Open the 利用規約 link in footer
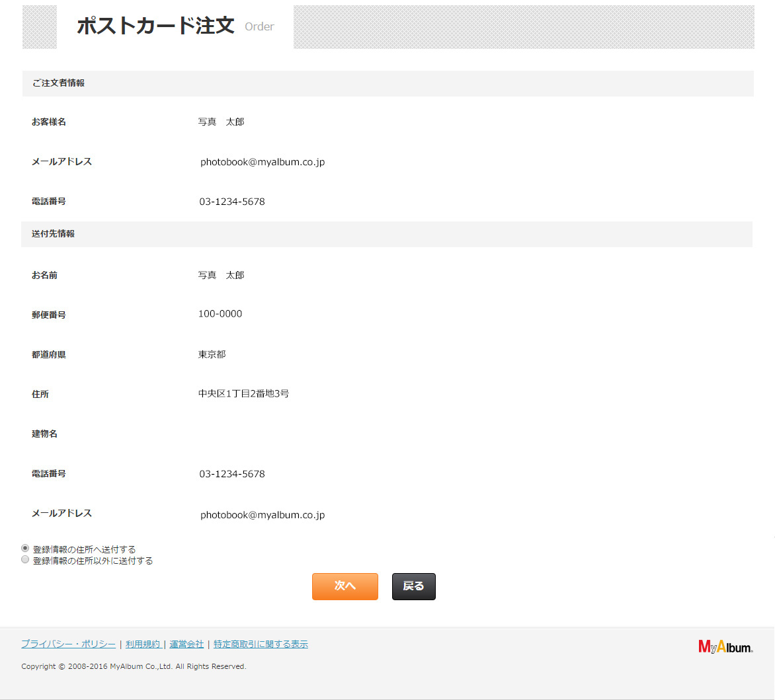Viewport: 775px width, 700px height. tap(143, 644)
